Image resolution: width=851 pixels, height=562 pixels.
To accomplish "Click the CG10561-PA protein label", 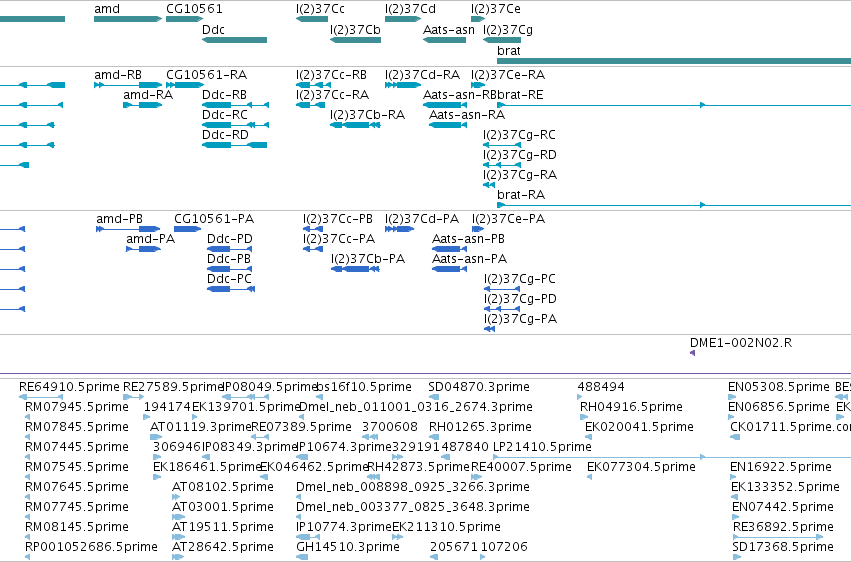I will pyautogui.click(x=214, y=219).
